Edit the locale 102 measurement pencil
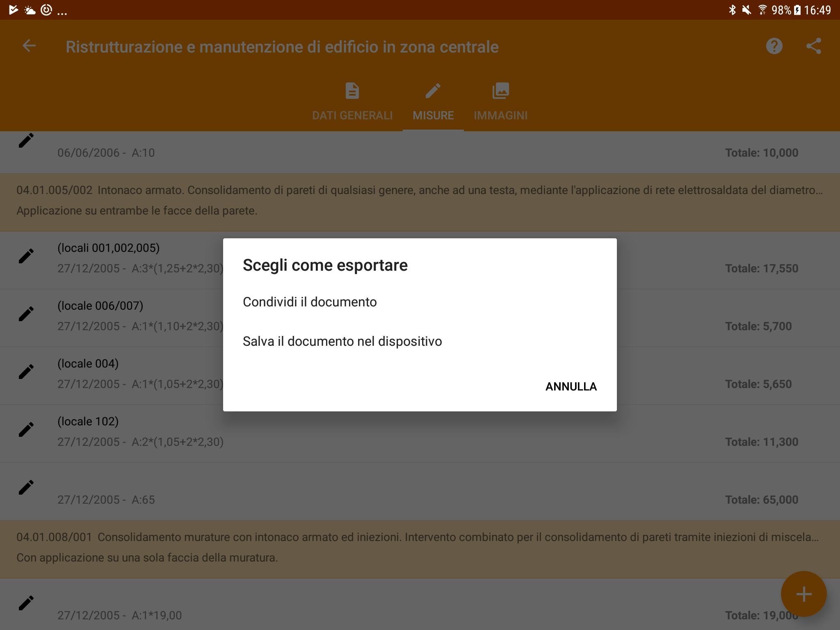The height and width of the screenshot is (630, 840). tap(26, 429)
